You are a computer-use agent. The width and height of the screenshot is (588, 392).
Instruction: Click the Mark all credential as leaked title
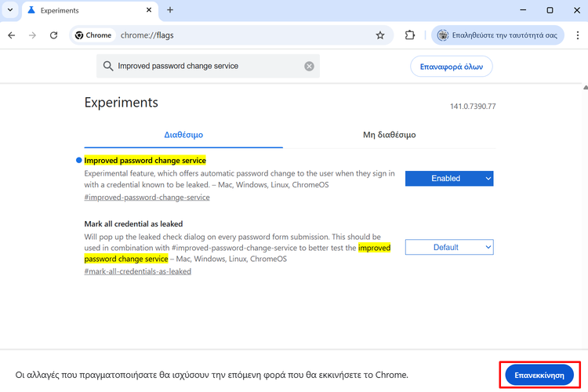coord(133,224)
